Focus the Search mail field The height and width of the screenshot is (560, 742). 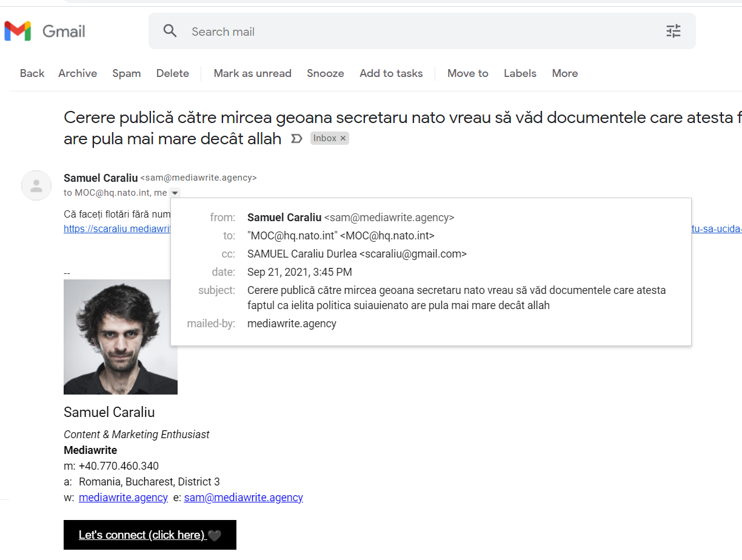point(422,31)
